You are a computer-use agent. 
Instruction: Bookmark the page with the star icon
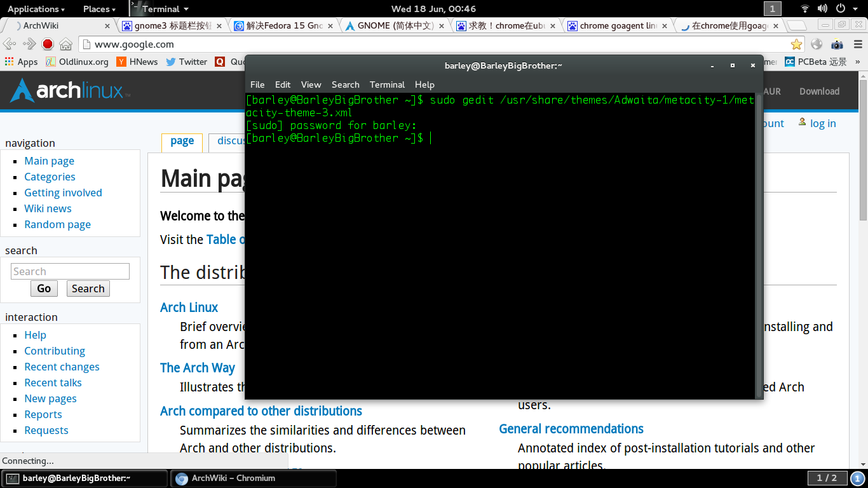(x=796, y=44)
